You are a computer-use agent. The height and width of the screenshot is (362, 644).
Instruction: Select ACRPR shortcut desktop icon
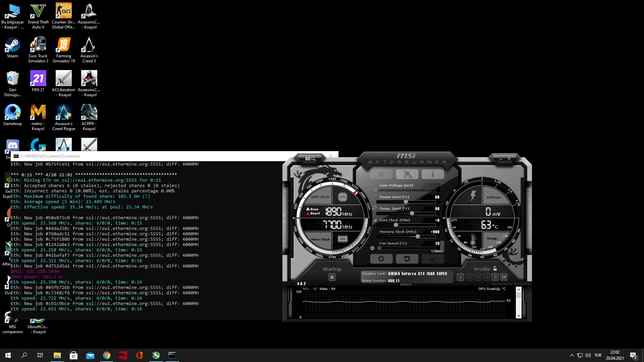tap(89, 117)
